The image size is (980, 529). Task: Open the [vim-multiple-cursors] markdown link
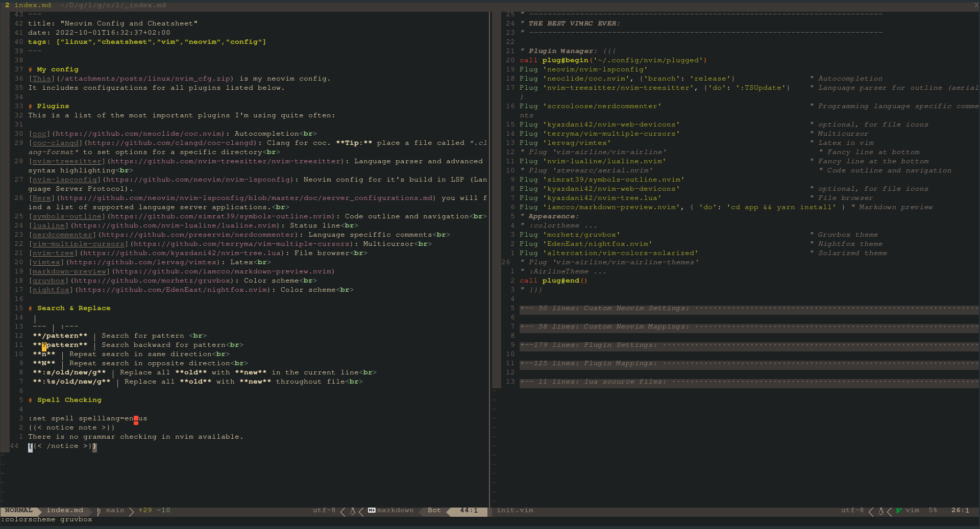pos(79,244)
